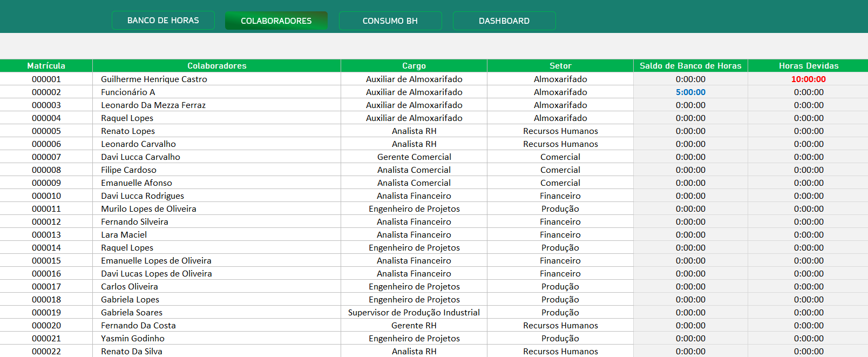Open the BANCO DE HORAS tab
Viewport: 868px width, 357px height.
click(x=163, y=21)
